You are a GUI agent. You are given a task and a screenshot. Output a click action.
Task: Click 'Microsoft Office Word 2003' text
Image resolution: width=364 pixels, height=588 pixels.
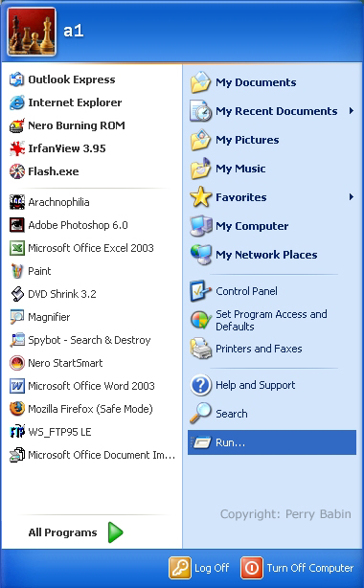point(91,386)
